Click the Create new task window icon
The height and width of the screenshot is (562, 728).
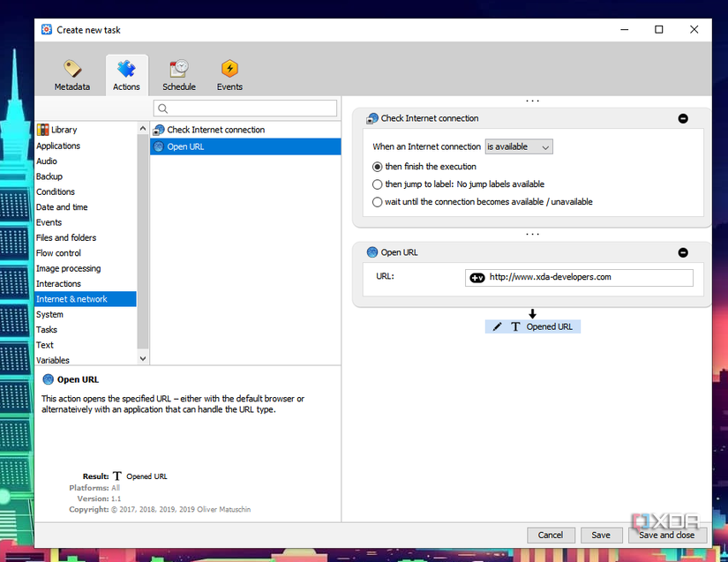[47, 30]
